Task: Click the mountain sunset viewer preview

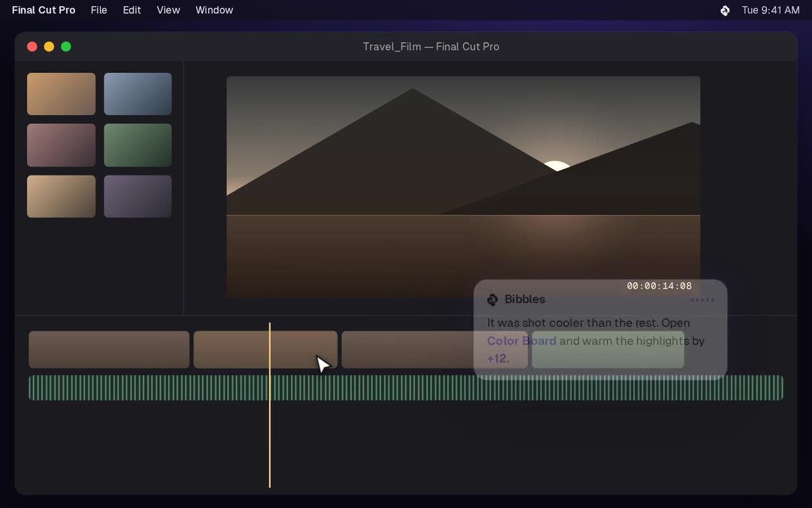Action: coord(463,187)
